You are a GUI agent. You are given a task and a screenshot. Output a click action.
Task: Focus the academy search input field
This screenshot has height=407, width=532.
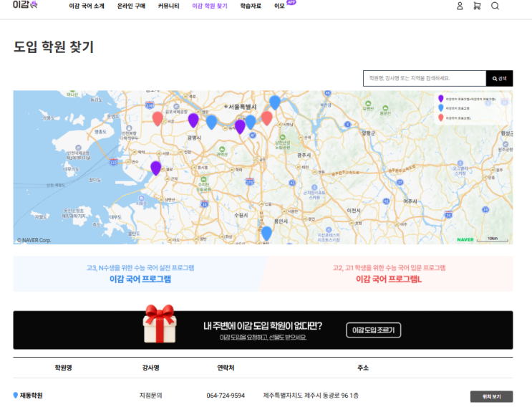click(425, 78)
